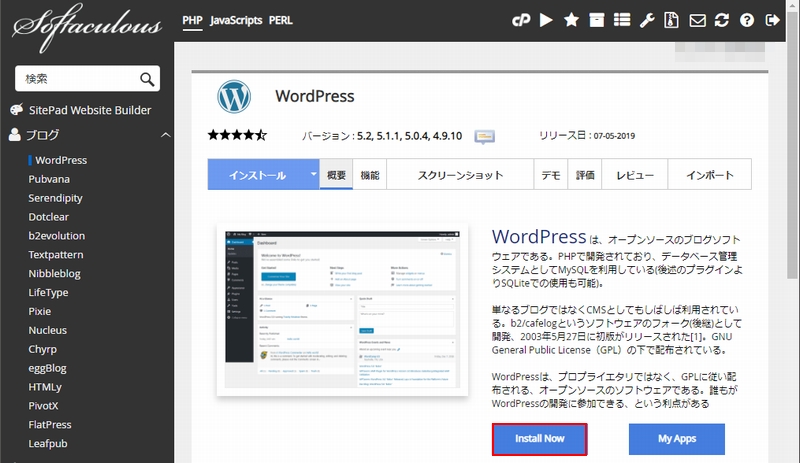
Task: Open script ratings star icon
Action: [571, 20]
